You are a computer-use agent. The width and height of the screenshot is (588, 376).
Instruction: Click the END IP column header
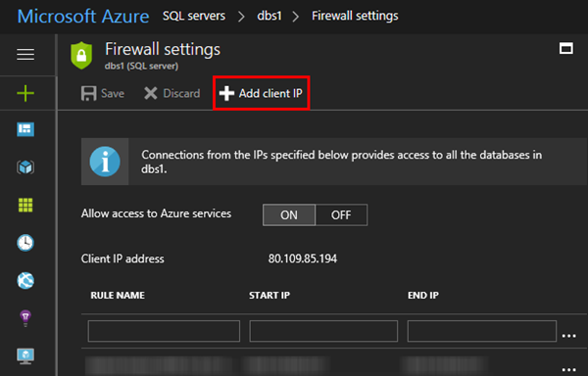point(423,295)
